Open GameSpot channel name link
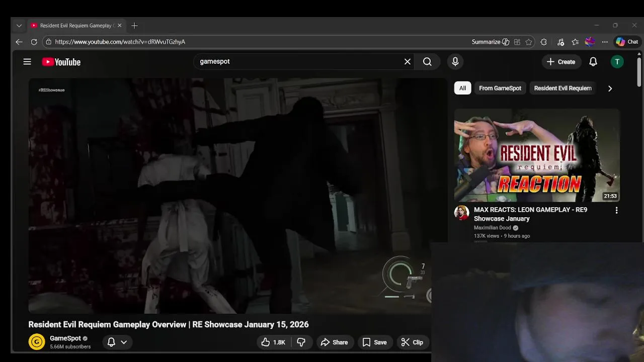This screenshot has height=362, width=644. [x=65, y=338]
